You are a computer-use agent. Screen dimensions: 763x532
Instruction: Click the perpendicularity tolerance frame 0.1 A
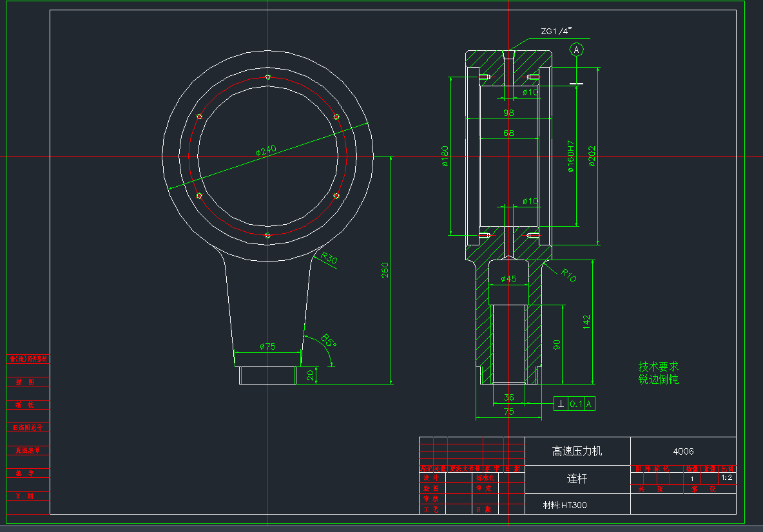coord(575,404)
